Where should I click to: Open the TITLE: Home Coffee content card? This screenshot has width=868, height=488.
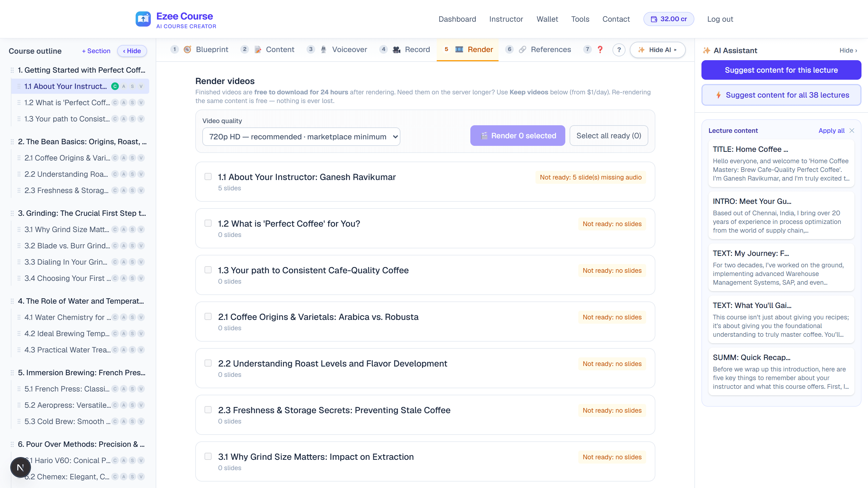[x=781, y=163]
